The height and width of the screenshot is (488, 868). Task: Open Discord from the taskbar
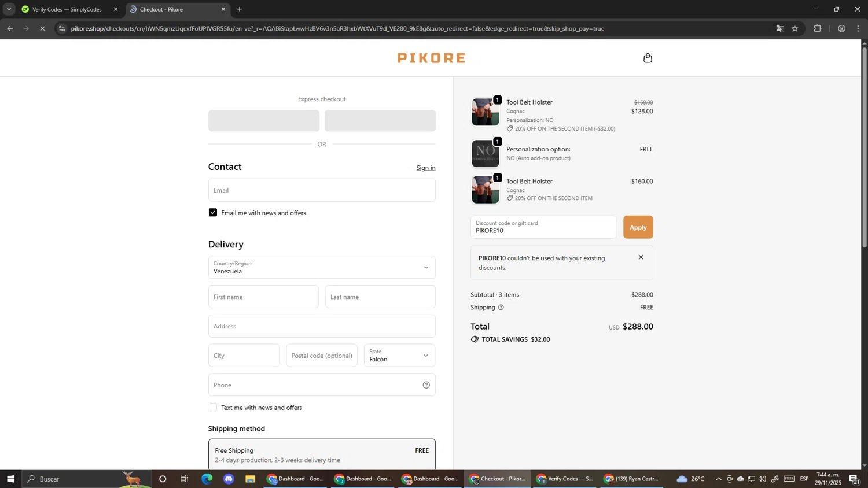[229, 479]
